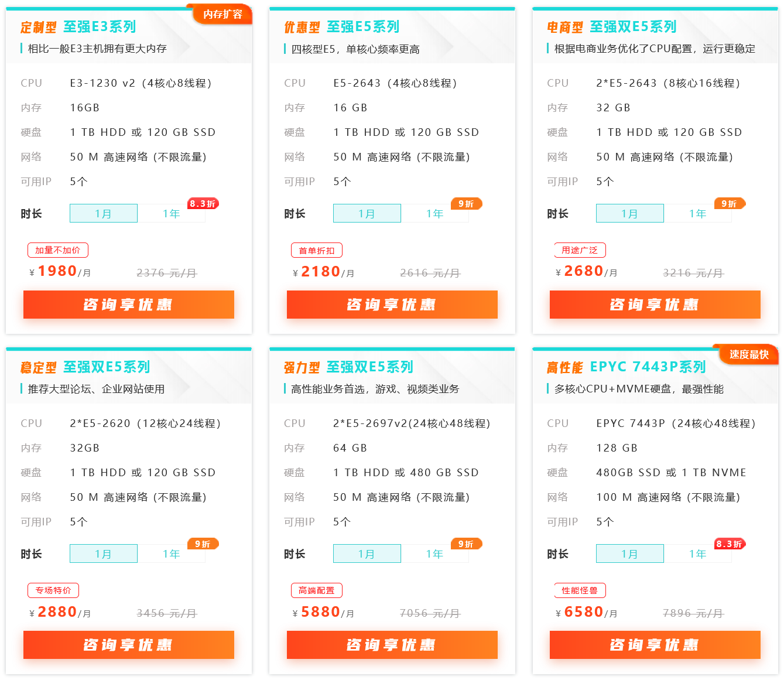This screenshot has width=784, height=680.
Task: Click the 加量不加价 tag
Action: [58, 251]
